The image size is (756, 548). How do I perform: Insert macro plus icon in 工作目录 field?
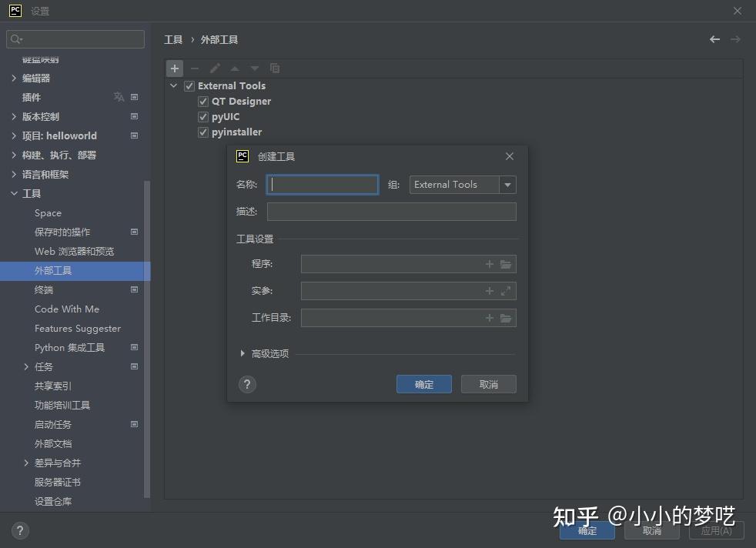click(x=490, y=318)
